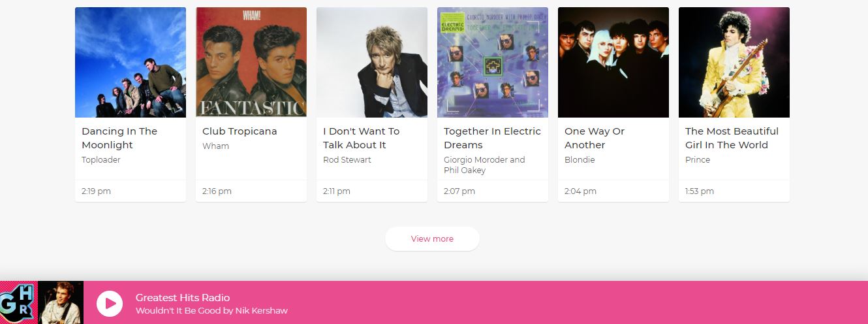Open the Greatest Hits Radio logo
868x324 pixels.
pos(19,302)
